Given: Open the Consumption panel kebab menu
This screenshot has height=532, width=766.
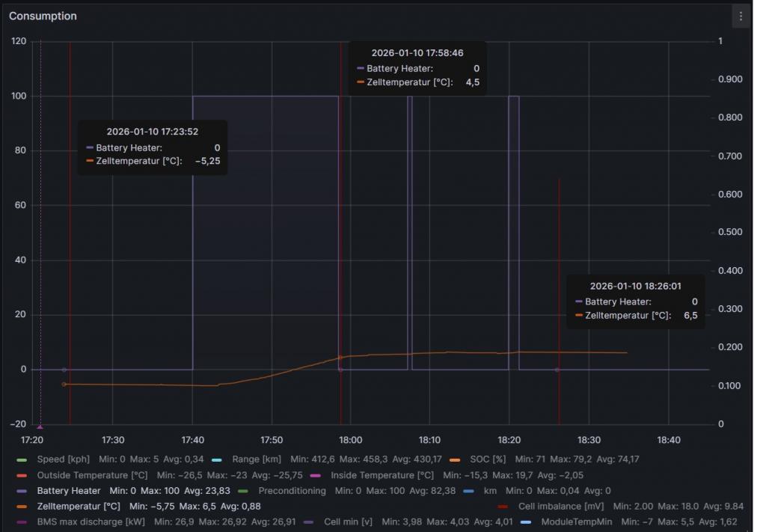Looking at the screenshot, I should tap(741, 16).
